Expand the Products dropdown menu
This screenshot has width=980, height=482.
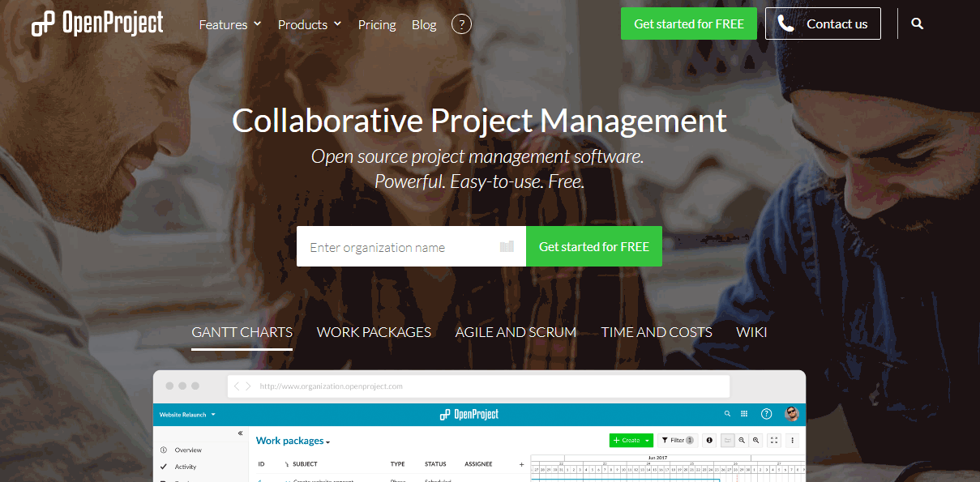coord(310,24)
